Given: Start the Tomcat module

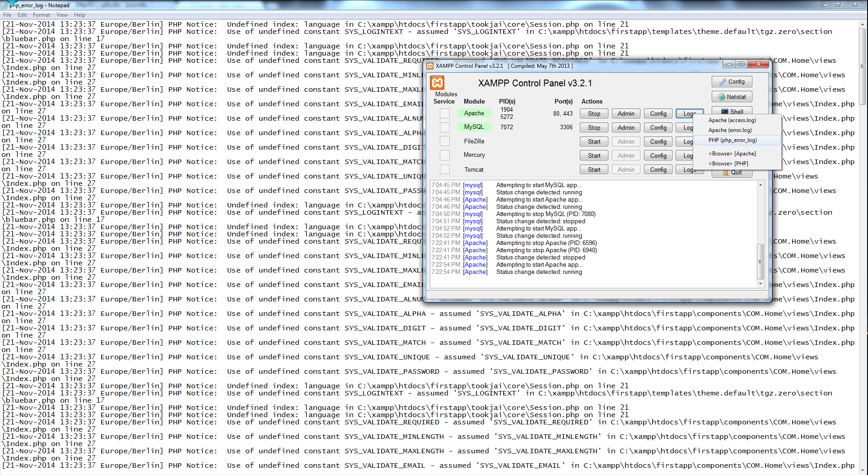Looking at the screenshot, I should (594, 170).
